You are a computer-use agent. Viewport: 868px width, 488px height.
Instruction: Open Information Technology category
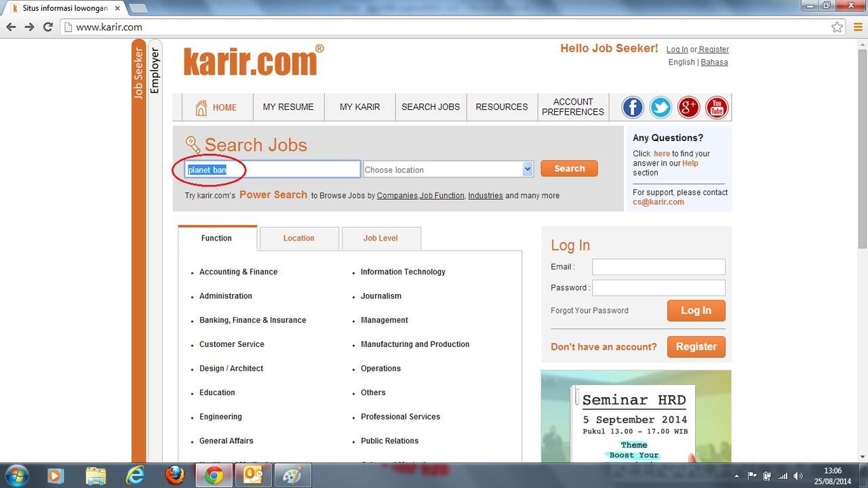click(x=403, y=272)
